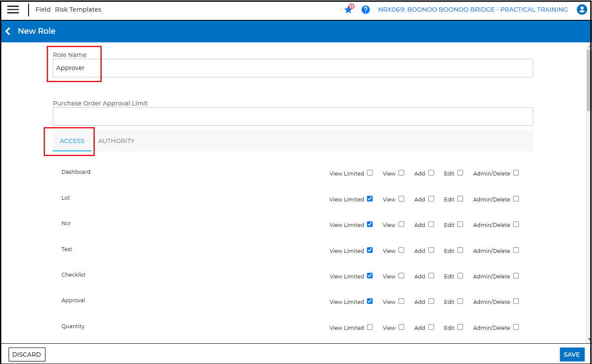Uncheck View Limited for Approval

click(370, 301)
